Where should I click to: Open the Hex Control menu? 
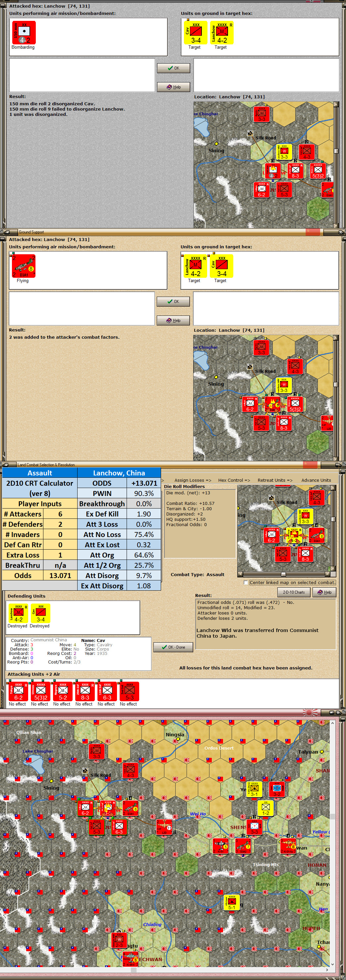[x=234, y=480]
